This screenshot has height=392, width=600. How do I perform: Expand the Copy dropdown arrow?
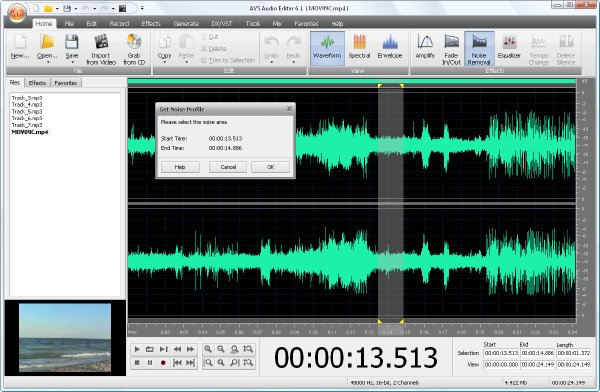(165, 62)
